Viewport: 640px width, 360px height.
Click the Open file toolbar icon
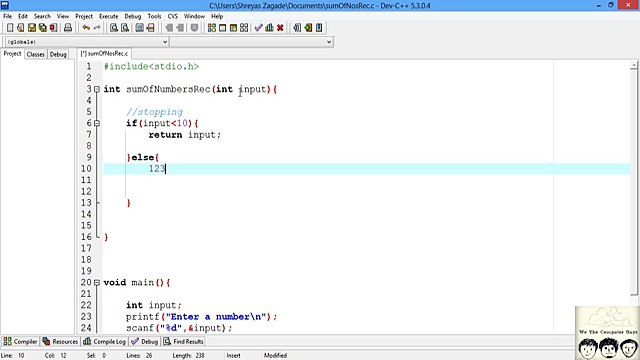tap(20, 28)
